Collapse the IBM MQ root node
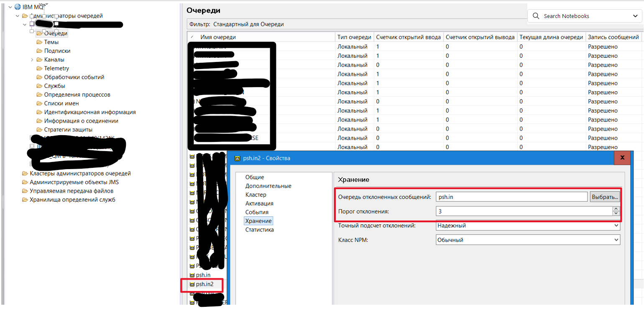The width and height of the screenshot is (644, 311). click(x=10, y=7)
